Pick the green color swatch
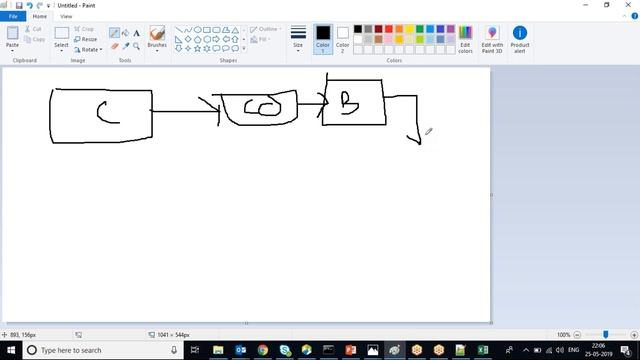This screenshot has width=640, height=360. tap(420, 29)
